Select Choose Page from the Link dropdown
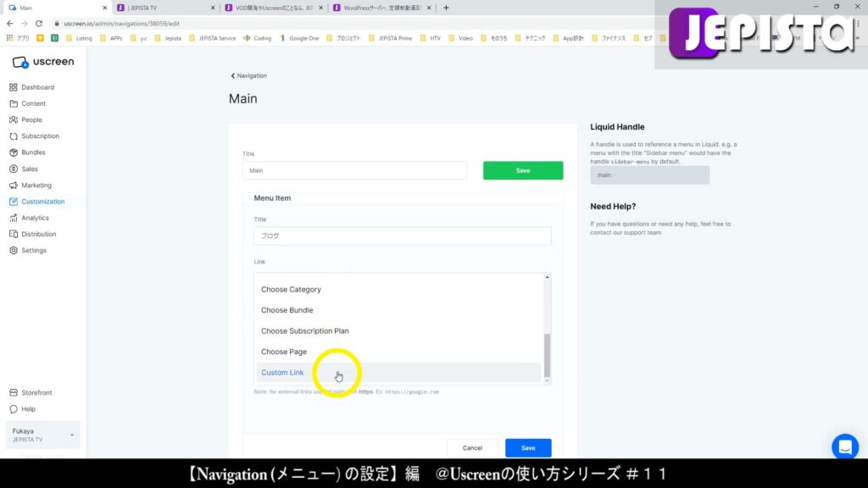Image resolution: width=868 pixels, height=488 pixels. (284, 351)
